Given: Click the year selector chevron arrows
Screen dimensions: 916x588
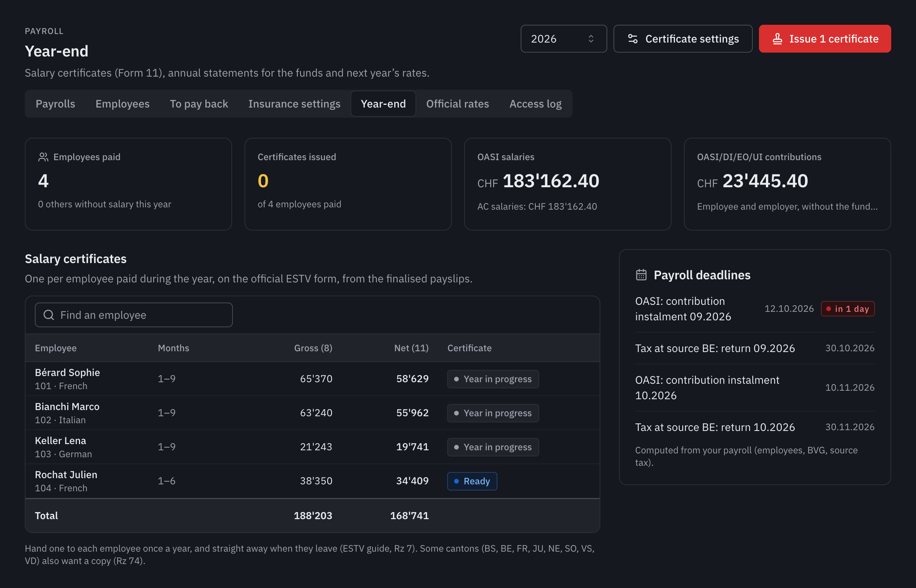Looking at the screenshot, I should point(591,39).
